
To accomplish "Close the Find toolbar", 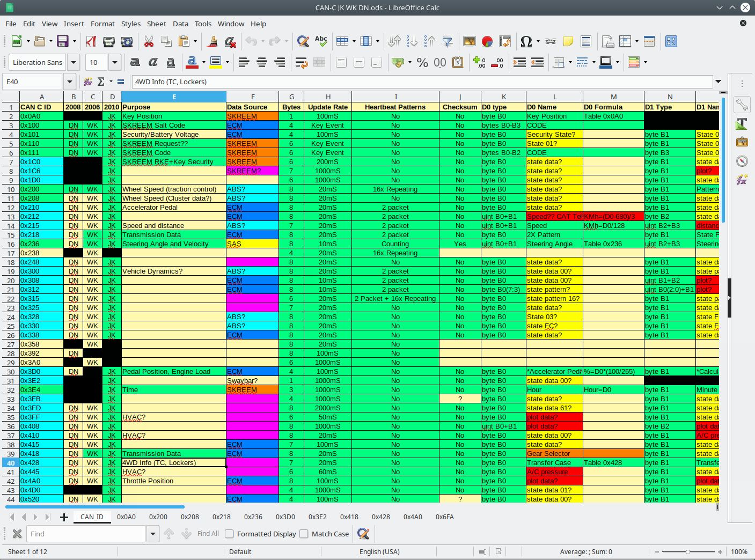I will (x=17, y=534).
